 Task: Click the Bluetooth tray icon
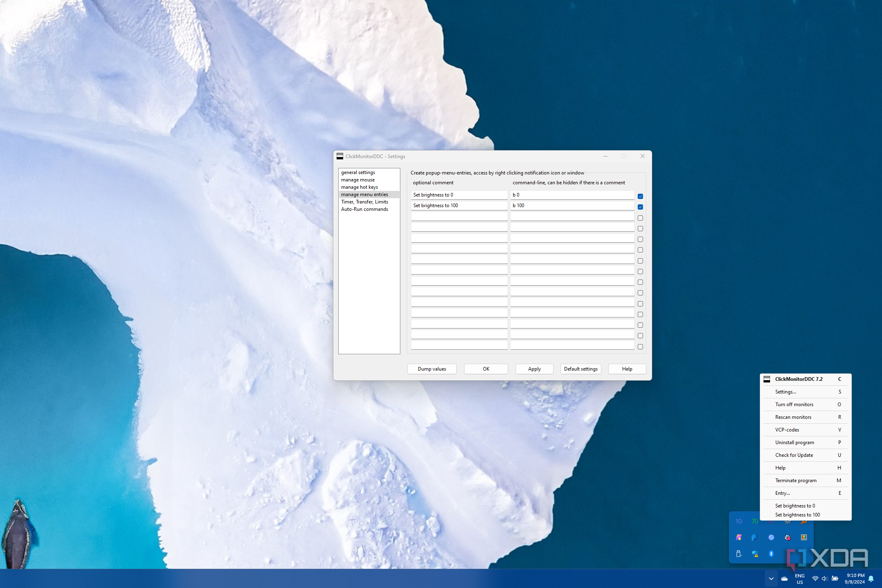tap(771, 554)
